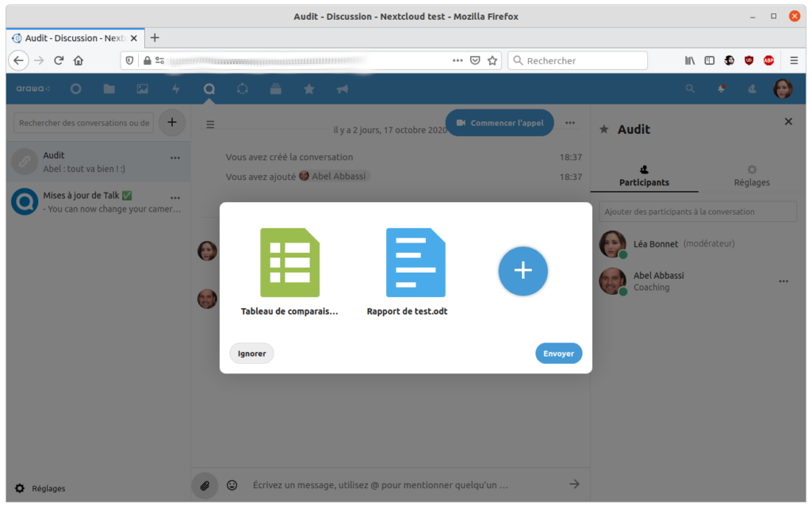Screen dimensions: 812x508
Task: Click the Ignorer button
Action: tap(251, 353)
